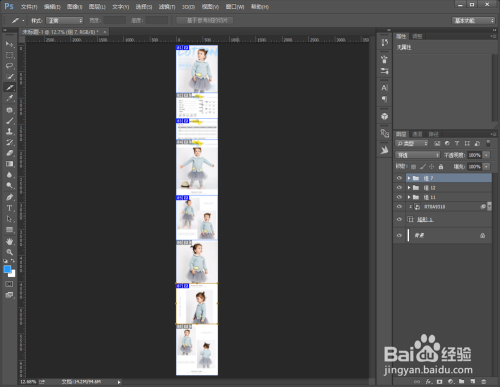
Task: Select the Clone Stamp tool
Action: pyautogui.click(x=9, y=131)
